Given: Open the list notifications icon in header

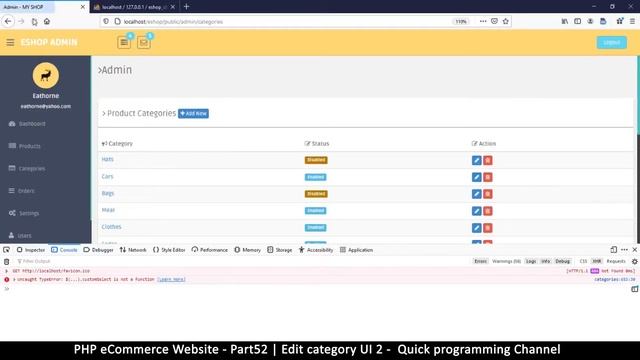Looking at the screenshot, I should tap(124, 42).
